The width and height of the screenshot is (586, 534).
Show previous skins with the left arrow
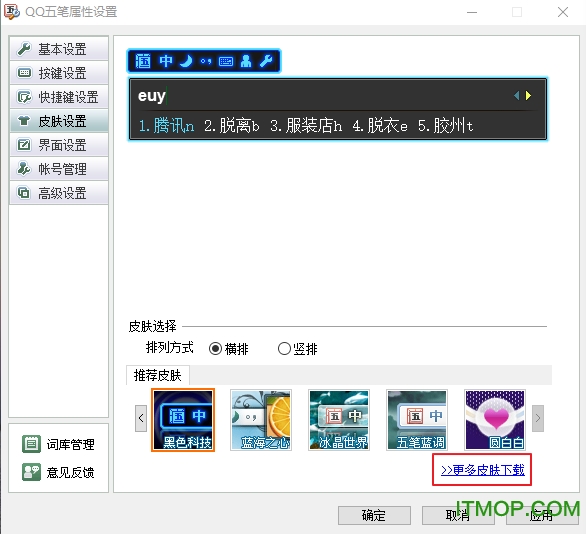pyautogui.click(x=141, y=418)
